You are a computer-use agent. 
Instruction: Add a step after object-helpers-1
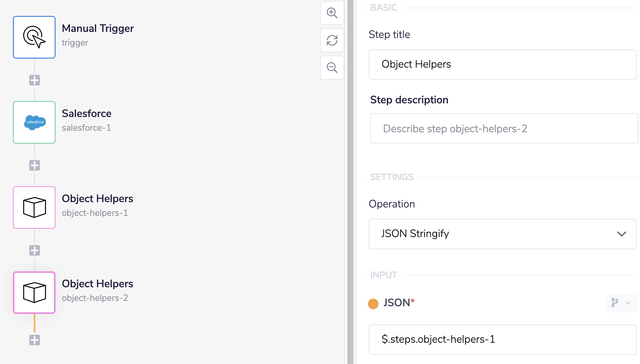coord(35,250)
